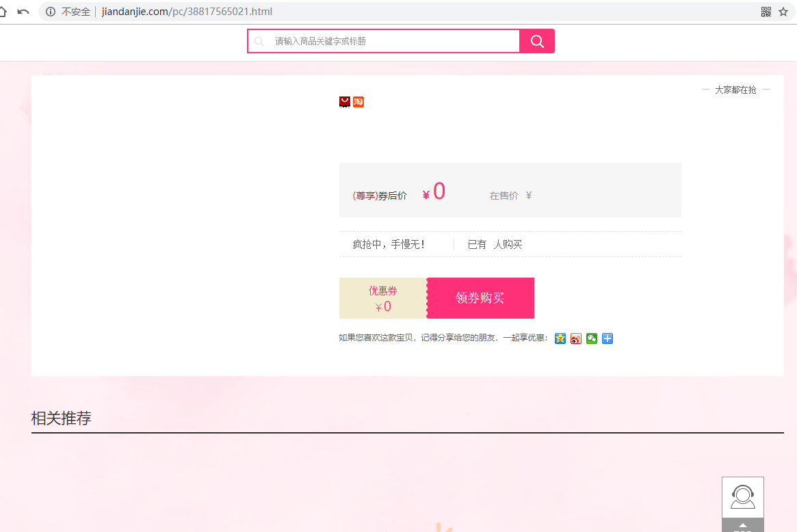The height and width of the screenshot is (532, 797).
Task: Click the 相关推荐 section heading
Action: click(61, 418)
